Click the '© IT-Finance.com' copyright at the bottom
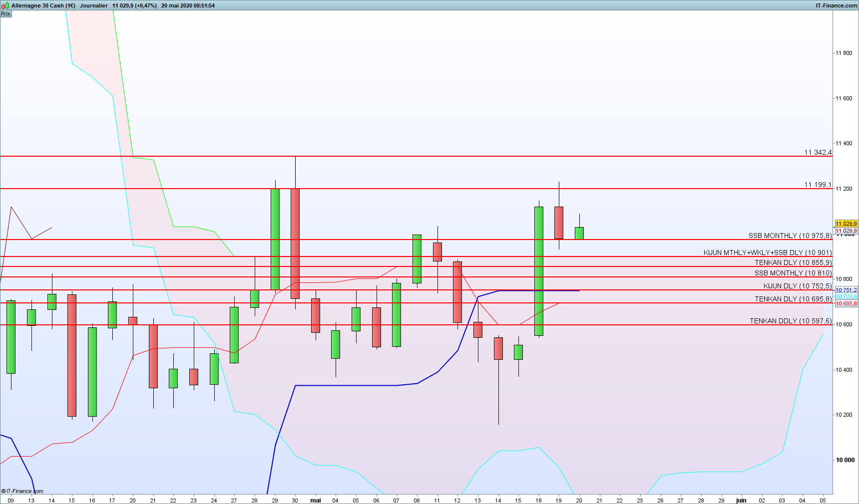The width and height of the screenshot is (859, 504). [x=22, y=491]
